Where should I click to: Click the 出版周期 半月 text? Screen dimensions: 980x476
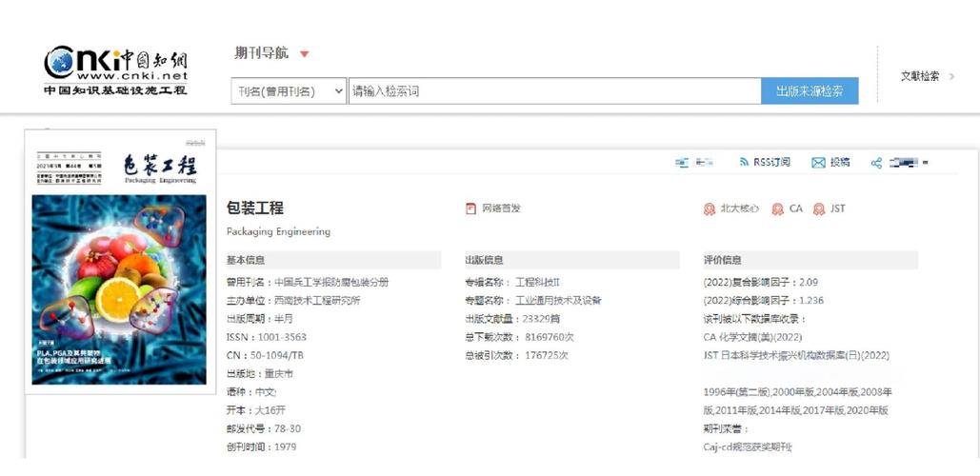click(x=259, y=319)
